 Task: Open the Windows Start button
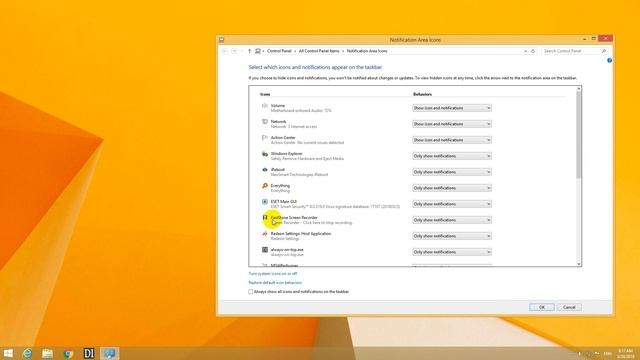coord(8,353)
